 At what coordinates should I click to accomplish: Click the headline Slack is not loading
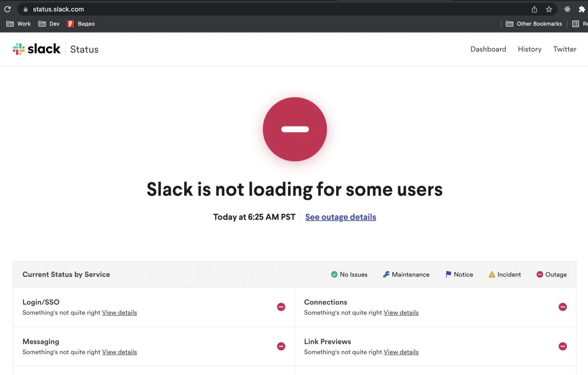pos(294,189)
